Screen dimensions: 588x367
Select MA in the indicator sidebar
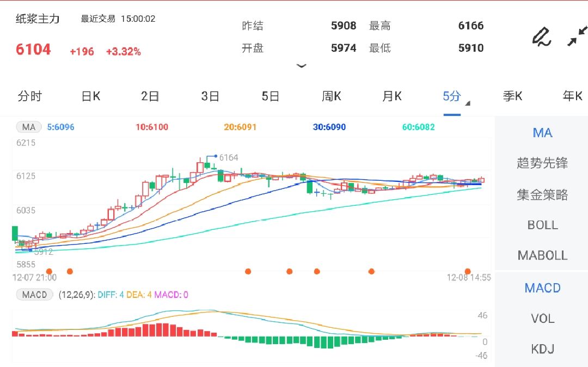pos(542,133)
